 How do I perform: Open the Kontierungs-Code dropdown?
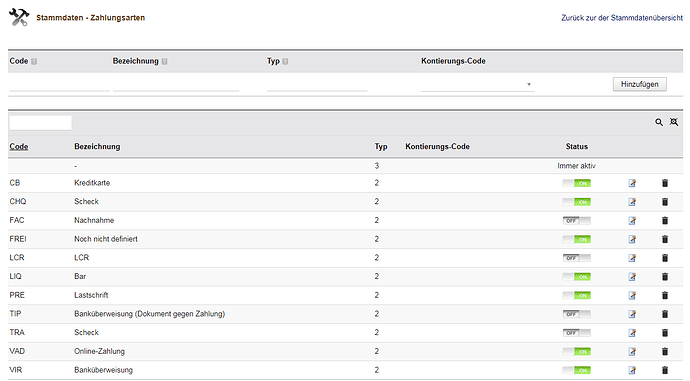tap(477, 84)
